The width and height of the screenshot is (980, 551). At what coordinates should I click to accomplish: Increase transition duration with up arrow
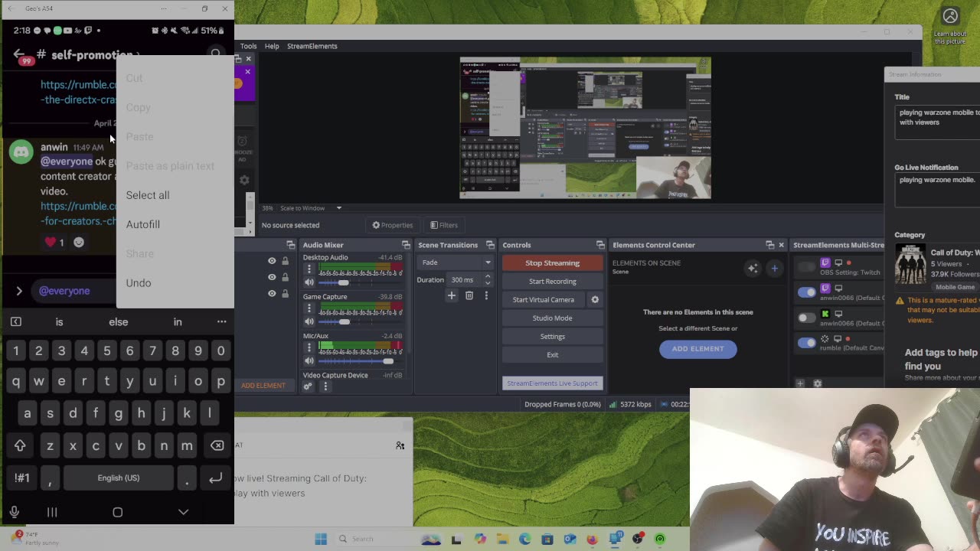488,276
